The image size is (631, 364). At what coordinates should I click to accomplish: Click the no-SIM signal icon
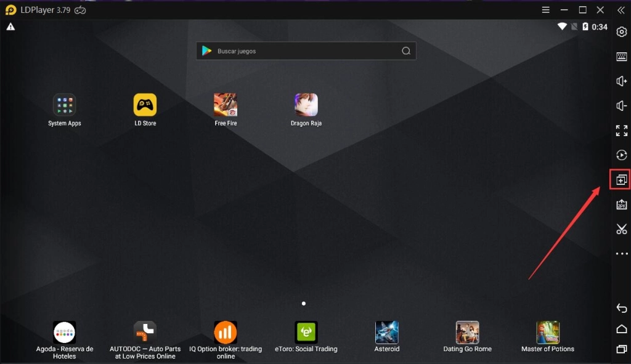pos(574,26)
